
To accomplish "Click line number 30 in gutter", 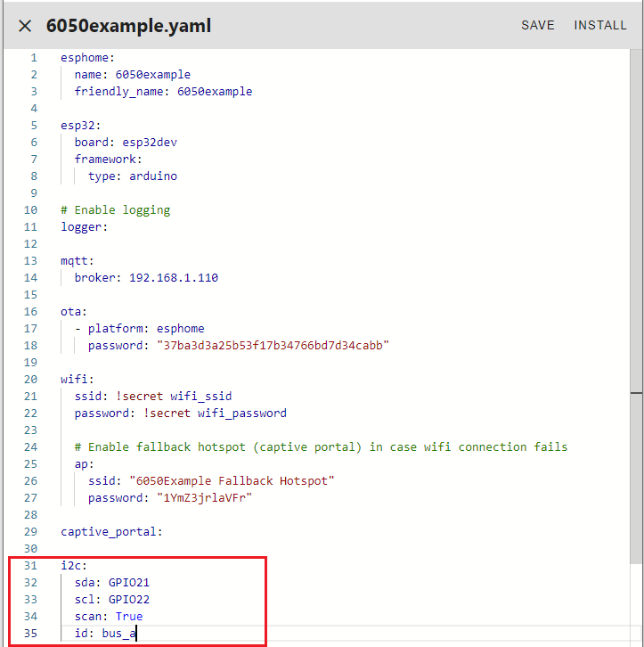I will coord(30,548).
